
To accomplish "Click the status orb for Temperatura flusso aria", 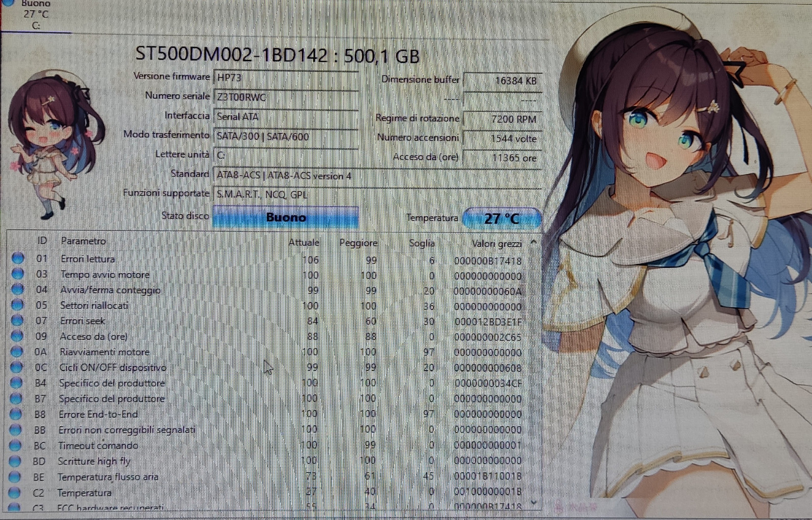I will coord(15,477).
